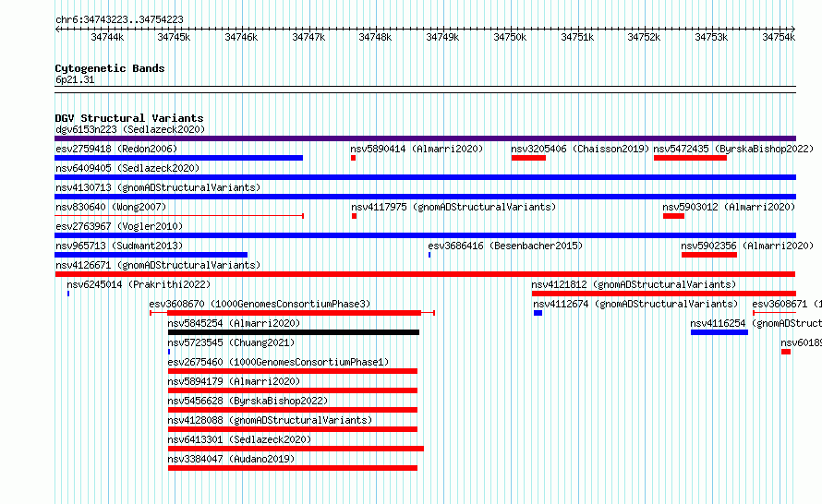This screenshot has height=504, width=822.
Task: Open variant nsv4130713 (gnomADStructuralVariants)
Action: coord(158,187)
